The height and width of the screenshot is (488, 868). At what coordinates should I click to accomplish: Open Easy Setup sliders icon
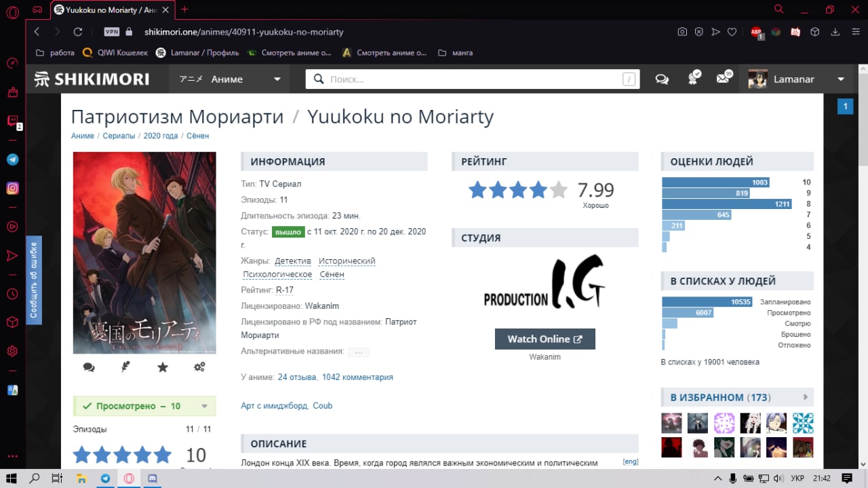pyautogui.click(x=854, y=32)
